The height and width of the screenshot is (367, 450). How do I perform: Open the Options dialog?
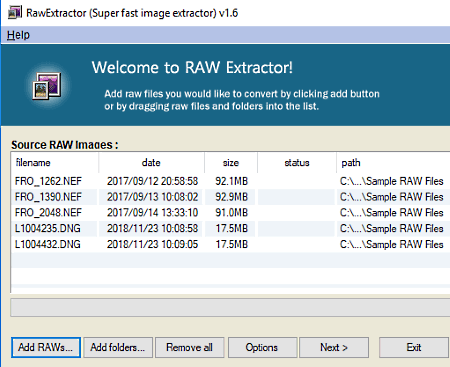262,347
